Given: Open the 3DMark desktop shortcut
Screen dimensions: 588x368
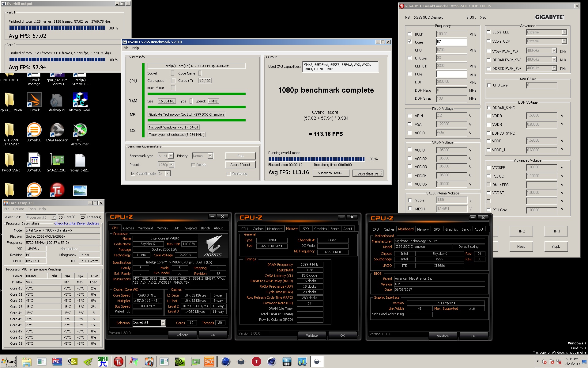Looking at the screenshot, I should (34, 102).
